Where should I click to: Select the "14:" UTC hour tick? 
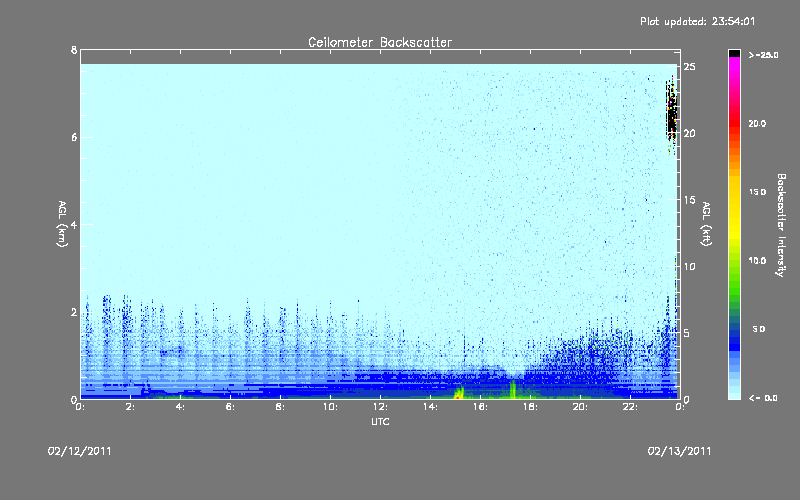point(430,407)
